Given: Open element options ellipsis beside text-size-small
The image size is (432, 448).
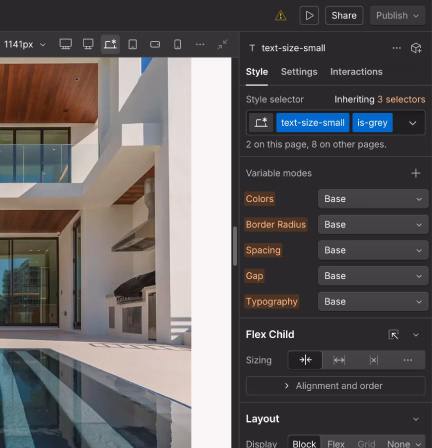Looking at the screenshot, I should (397, 48).
